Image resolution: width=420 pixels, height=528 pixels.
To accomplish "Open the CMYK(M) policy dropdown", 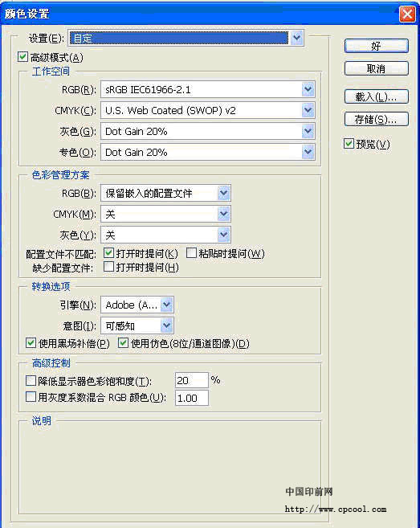I will point(165,214).
